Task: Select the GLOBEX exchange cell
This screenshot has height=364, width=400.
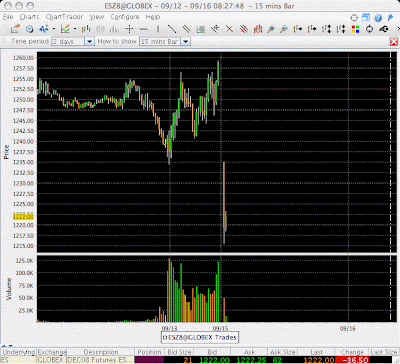Action: (x=52, y=360)
